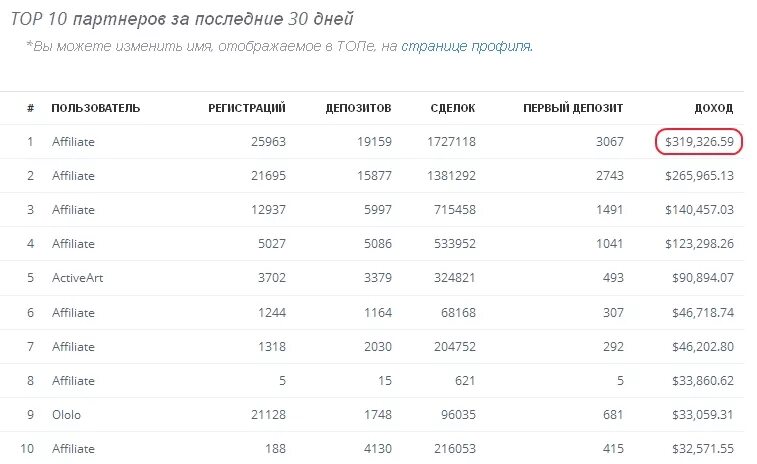Click first deposit value 3067
The image size is (757, 464).
point(610,142)
